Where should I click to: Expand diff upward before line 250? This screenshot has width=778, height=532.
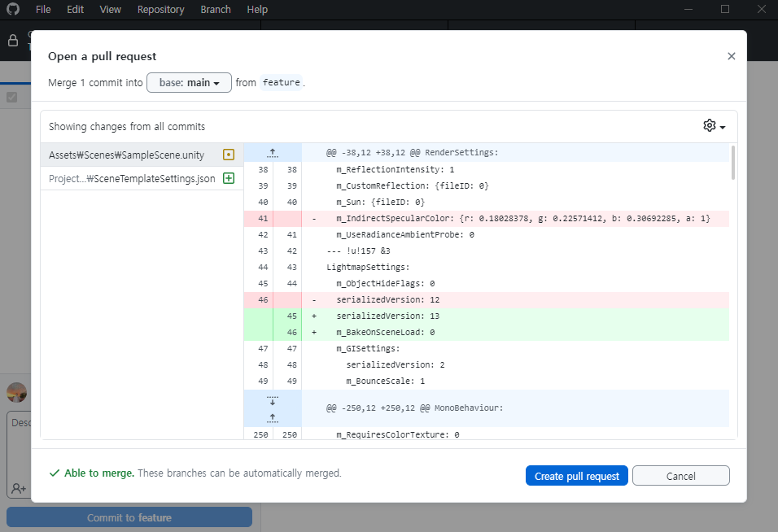point(273,418)
